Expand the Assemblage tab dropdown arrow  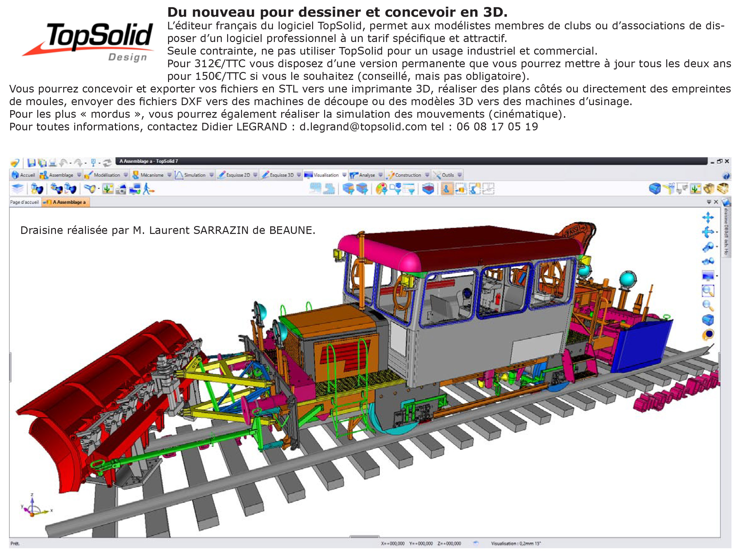79,175
